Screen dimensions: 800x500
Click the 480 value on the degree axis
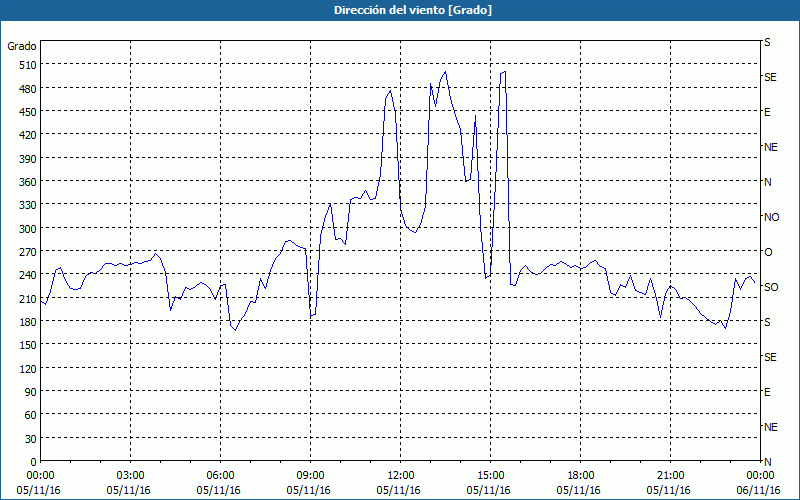point(29,88)
